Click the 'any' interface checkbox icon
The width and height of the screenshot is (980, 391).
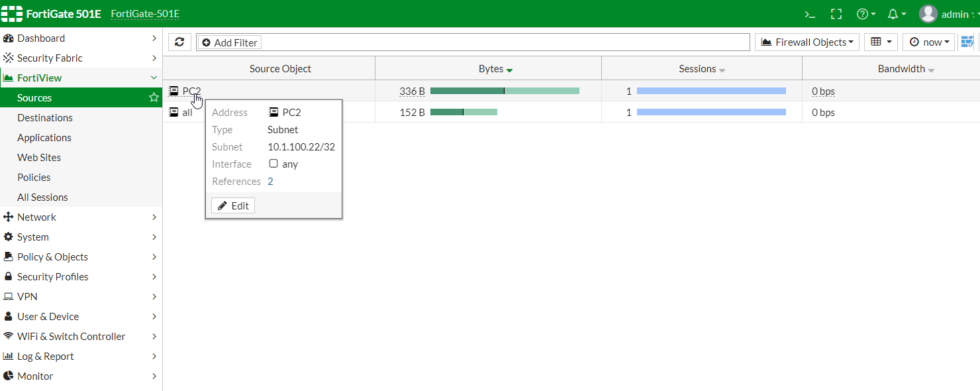point(273,164)
